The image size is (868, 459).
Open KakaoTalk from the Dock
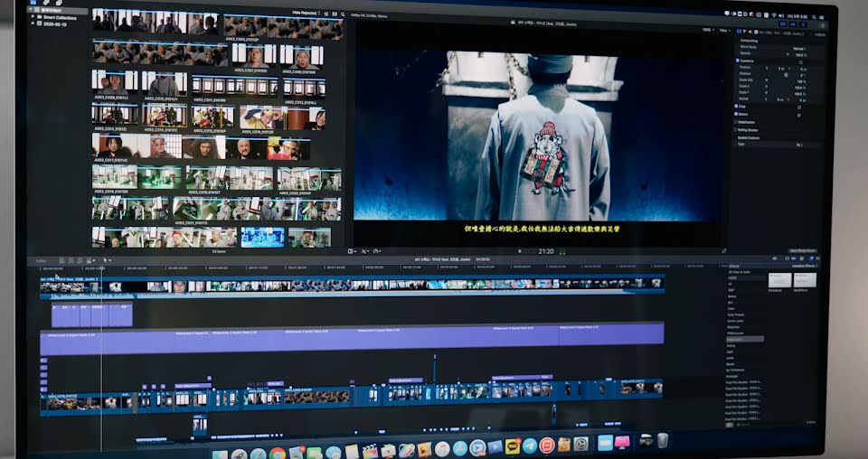(513, 446)
